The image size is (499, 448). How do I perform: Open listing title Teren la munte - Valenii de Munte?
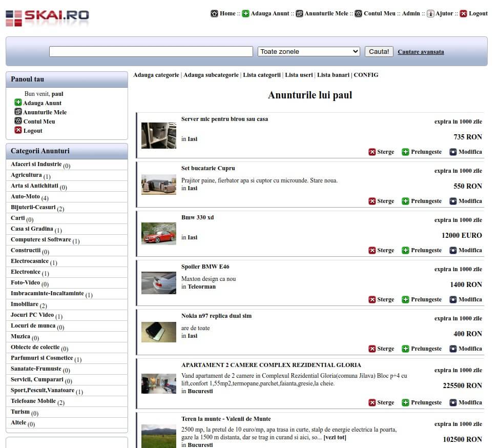click(226, 419)
